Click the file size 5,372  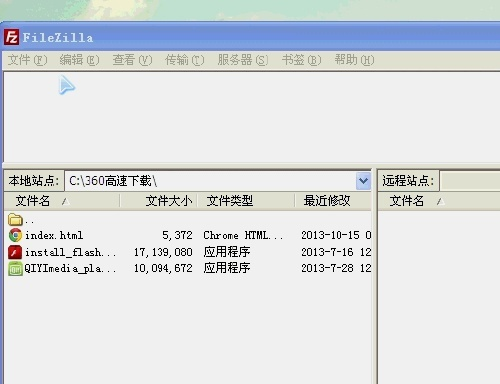click(x=177, y=236)
